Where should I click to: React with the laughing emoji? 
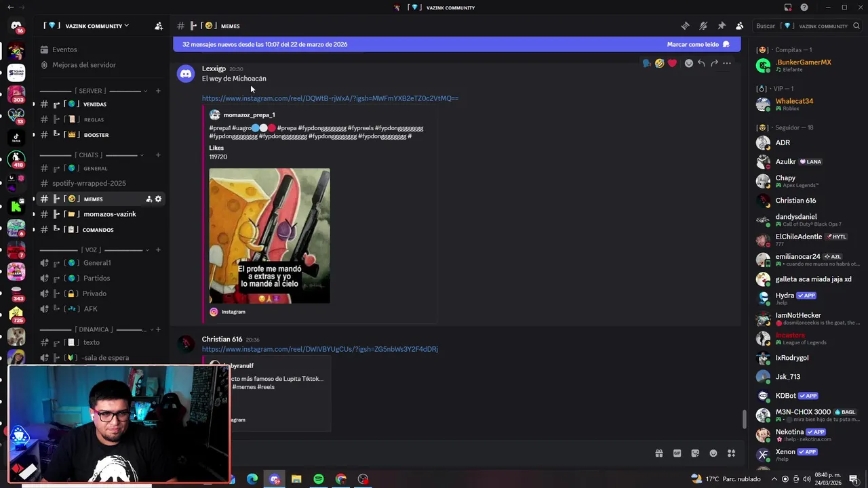pyautogui.click(x=659, y=63)
